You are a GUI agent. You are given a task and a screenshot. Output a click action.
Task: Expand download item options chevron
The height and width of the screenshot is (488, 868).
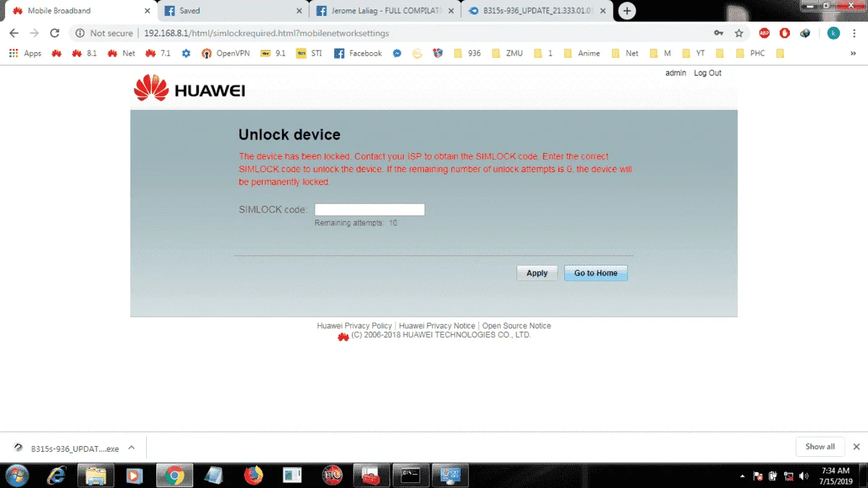click(132, 448)
